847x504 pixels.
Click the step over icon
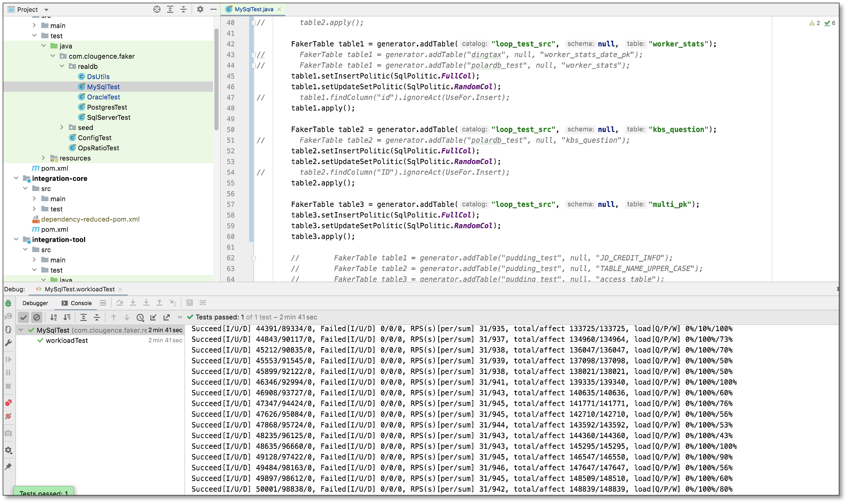[x=120, y=303]
